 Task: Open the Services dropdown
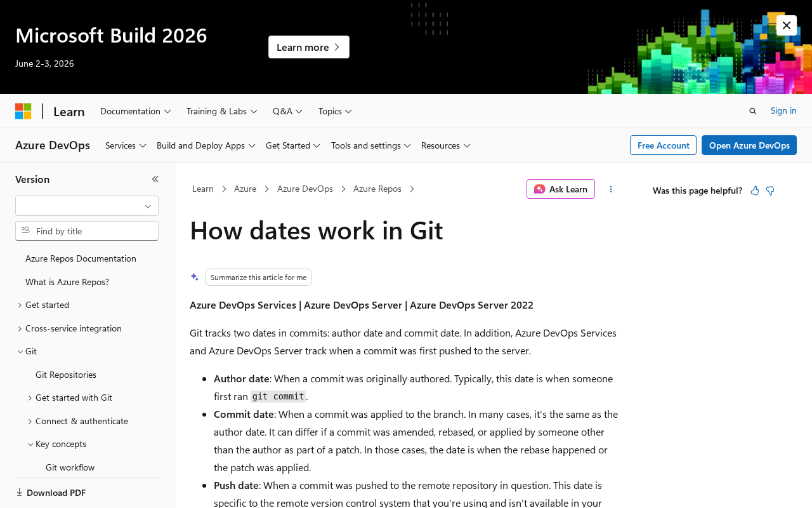click(126, 145)
